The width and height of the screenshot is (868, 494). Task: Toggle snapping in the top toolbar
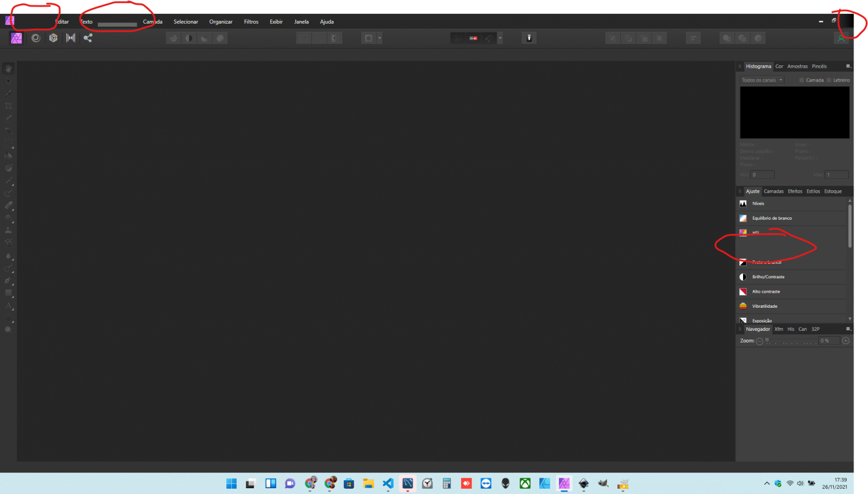click(488, 38)
